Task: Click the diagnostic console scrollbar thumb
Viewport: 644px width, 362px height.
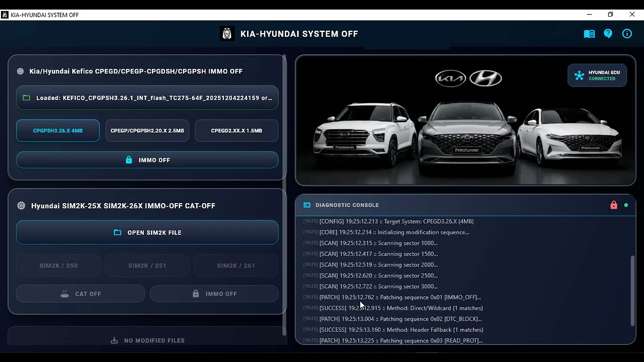Action: point(632,290)
